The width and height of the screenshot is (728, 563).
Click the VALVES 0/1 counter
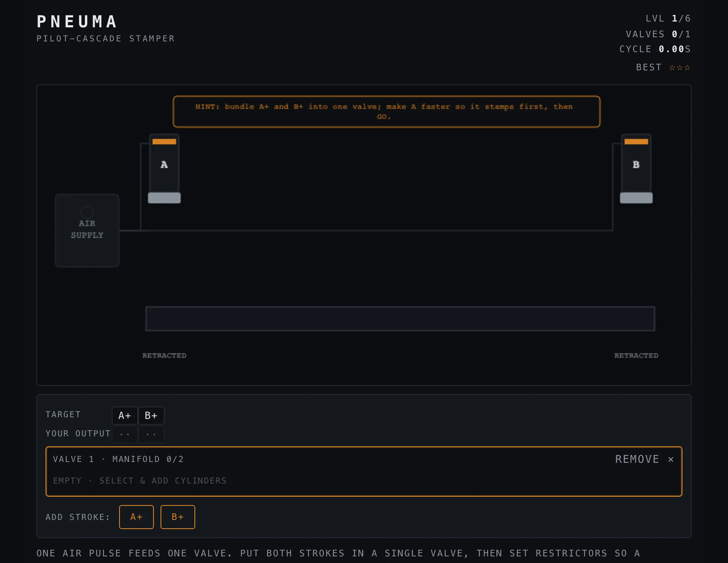pyautogui.click(x=658, y=34)
